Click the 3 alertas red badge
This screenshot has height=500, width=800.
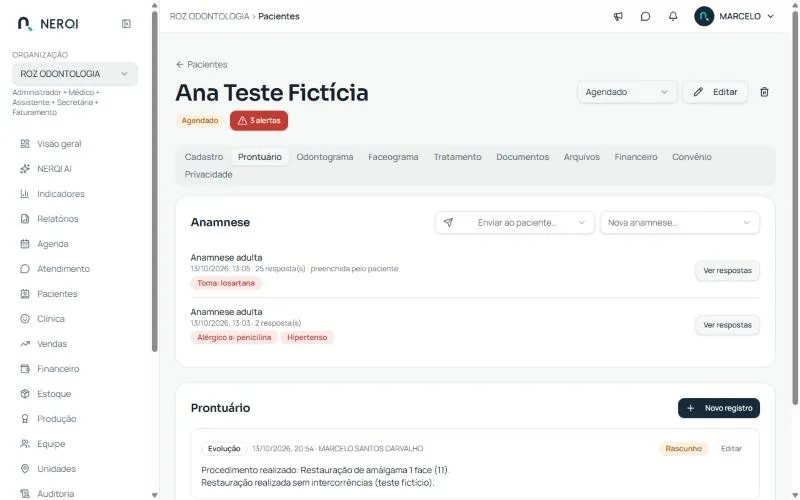(259, 120)
